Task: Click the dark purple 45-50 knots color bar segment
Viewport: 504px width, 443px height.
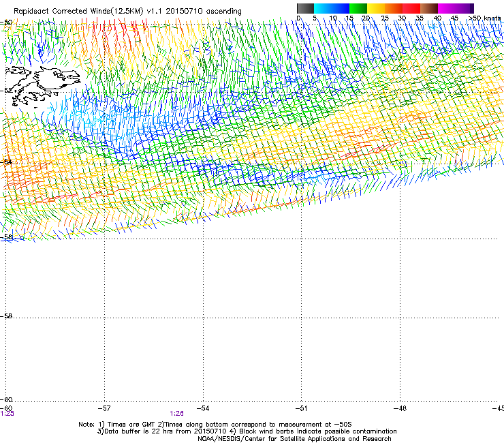Action: [x=464, y=8]
